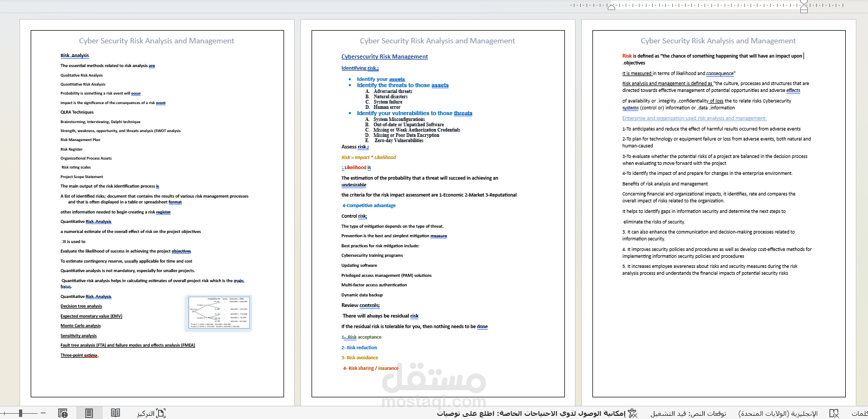Click the 'Adversarial threats' list item
The image size is (868, 419).
[x=392, y=91]
